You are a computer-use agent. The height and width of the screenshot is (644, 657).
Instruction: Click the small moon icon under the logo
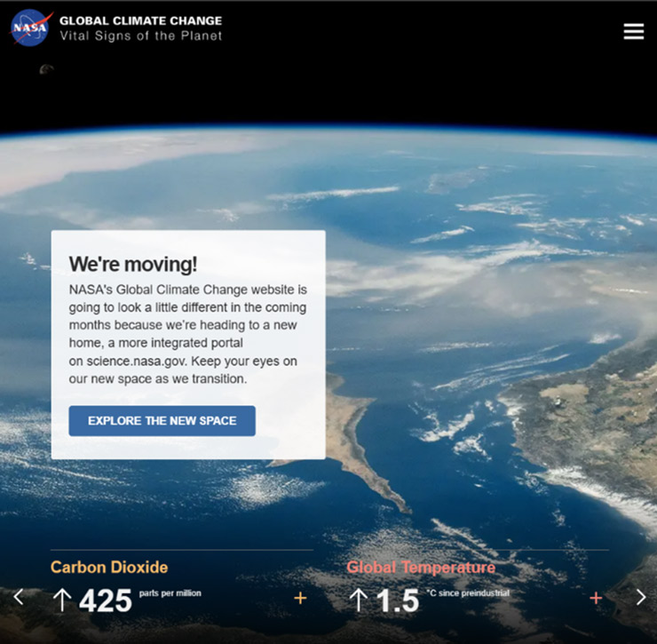(x=46, y=70)
